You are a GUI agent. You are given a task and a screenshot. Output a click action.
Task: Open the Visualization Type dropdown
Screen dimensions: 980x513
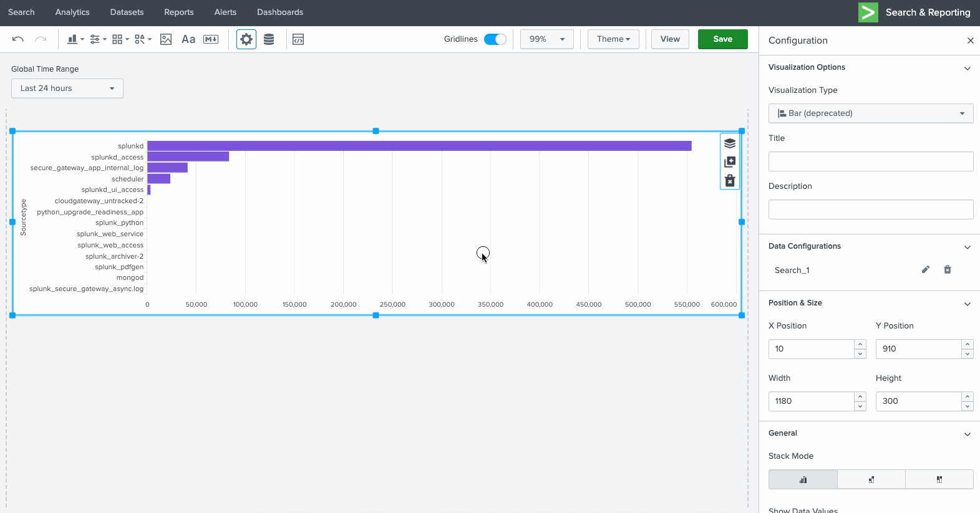click(x=871, y=113)
